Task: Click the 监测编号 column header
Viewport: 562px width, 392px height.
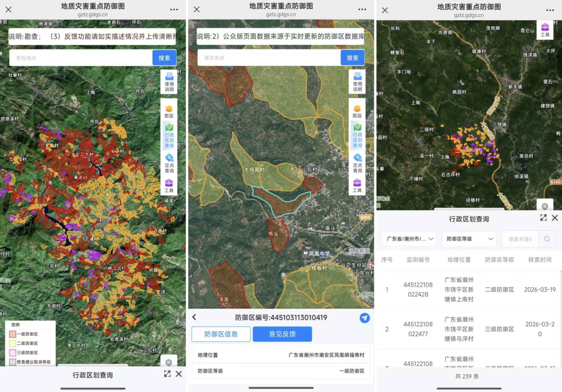Action: coord(418,260)
